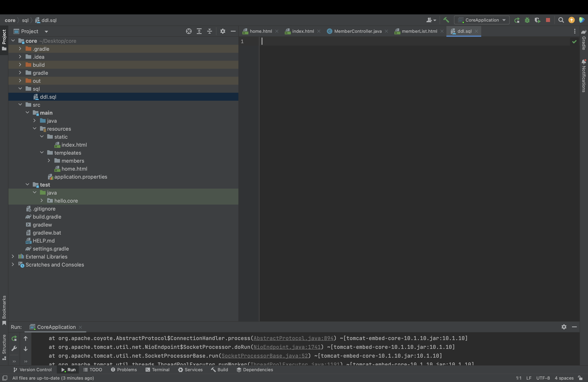Open the Version Control tool window
This screenshot has width=588, height=382.
pyautogui.click(x=32, y=370)
